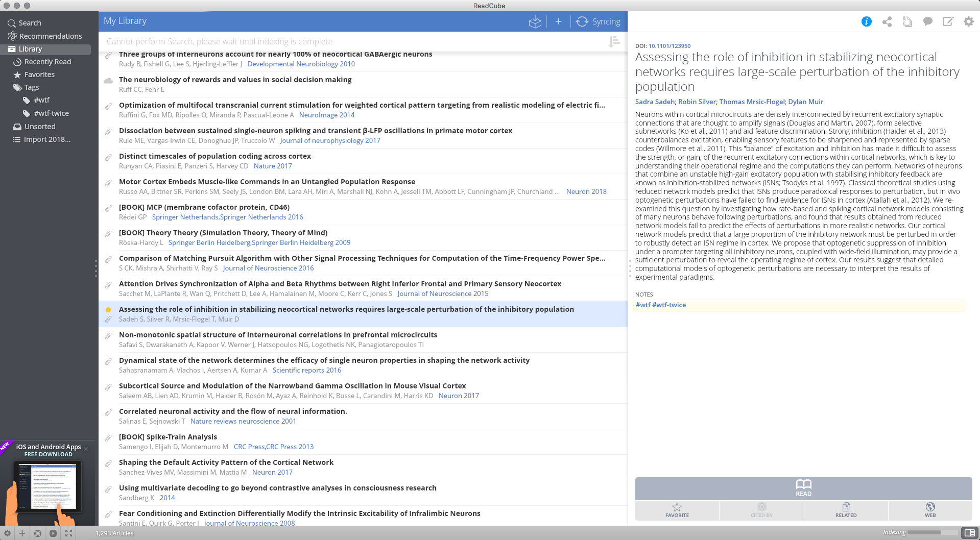
Task: Click the import articles box icon
Action: [x=535, y=21]
